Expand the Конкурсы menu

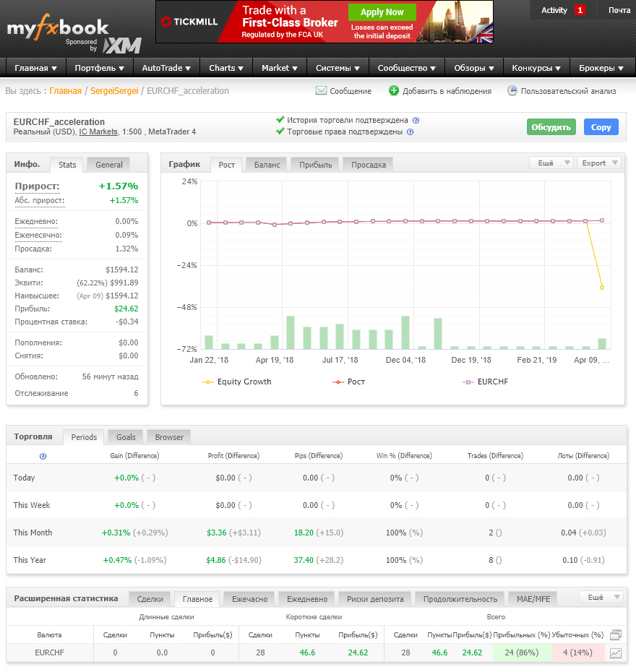tap(536, 68)
